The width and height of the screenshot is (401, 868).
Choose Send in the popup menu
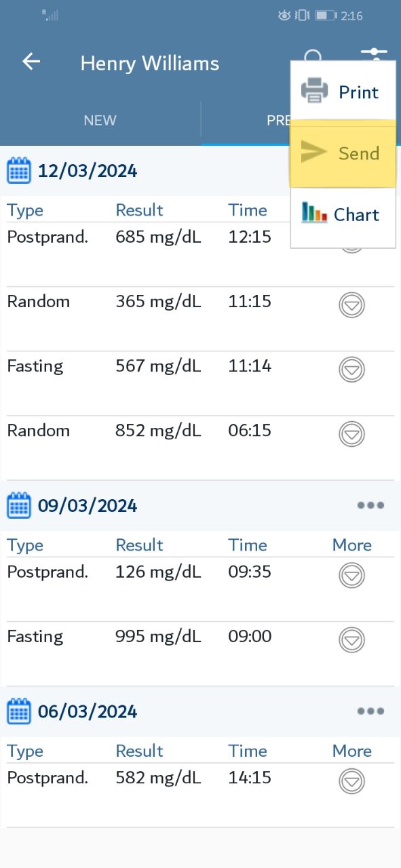point(343,153)
